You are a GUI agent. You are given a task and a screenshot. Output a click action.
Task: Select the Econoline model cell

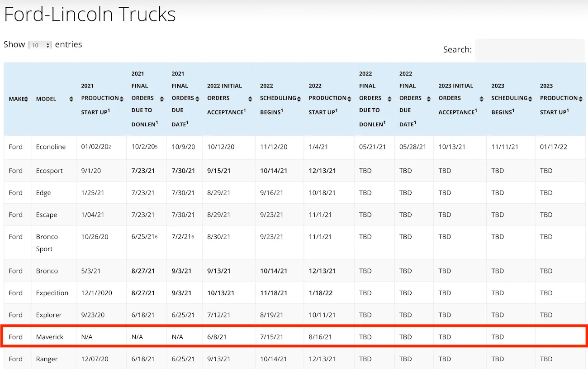pyautogui.click(x=51, y=147)
